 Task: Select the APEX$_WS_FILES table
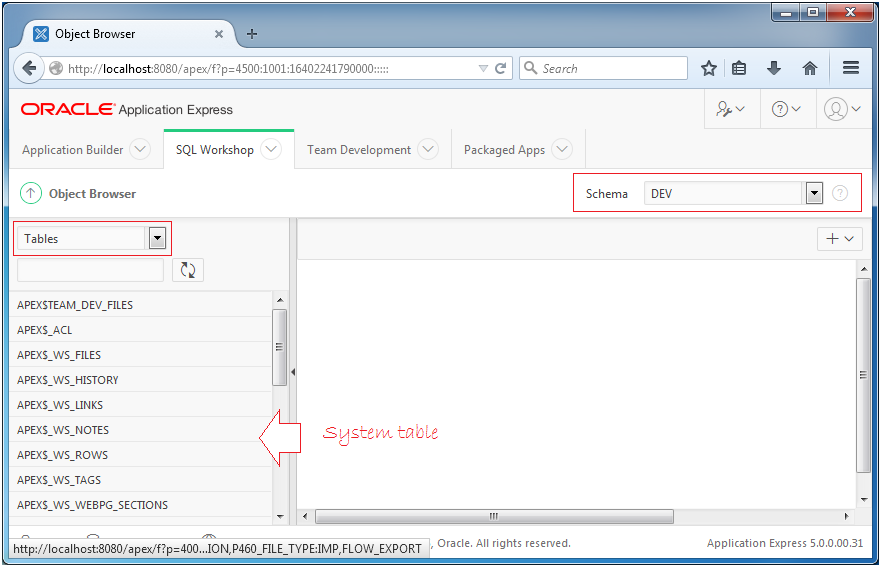click(x=140, y=355)
